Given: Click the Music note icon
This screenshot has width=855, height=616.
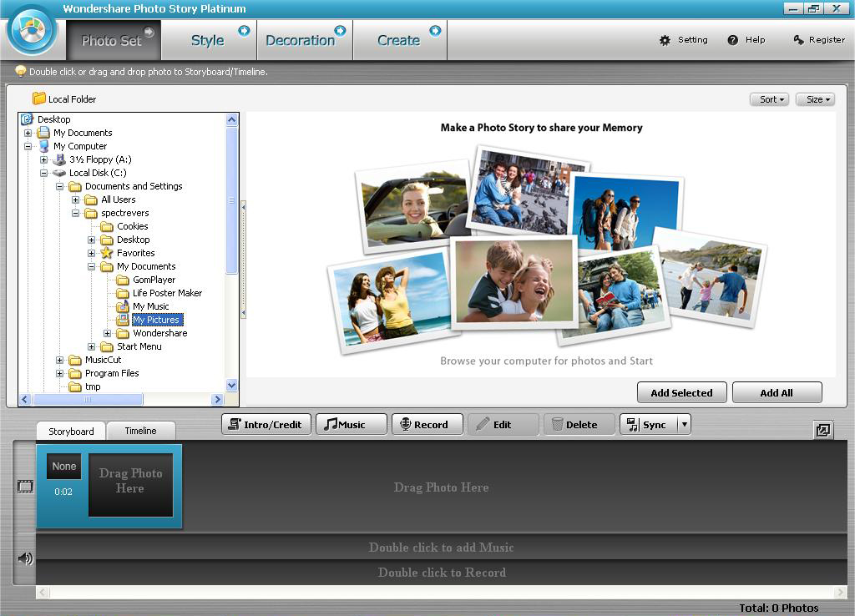Looking at the screenshot, I should 332,424.
